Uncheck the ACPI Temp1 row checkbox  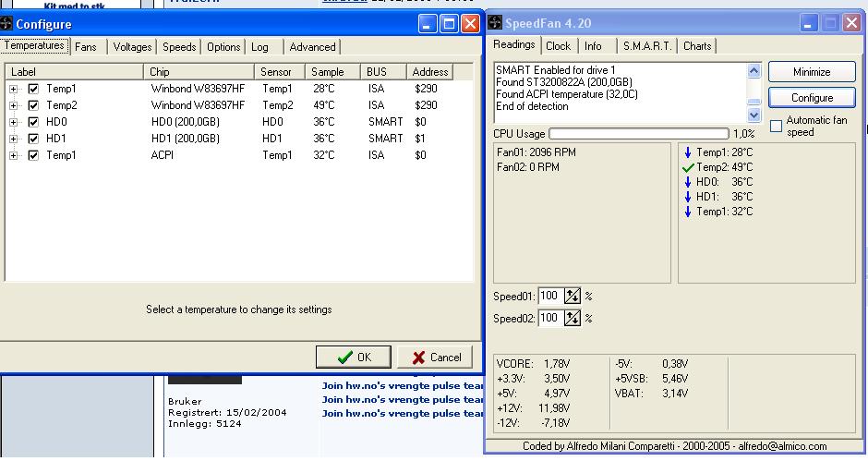(33, 155)
